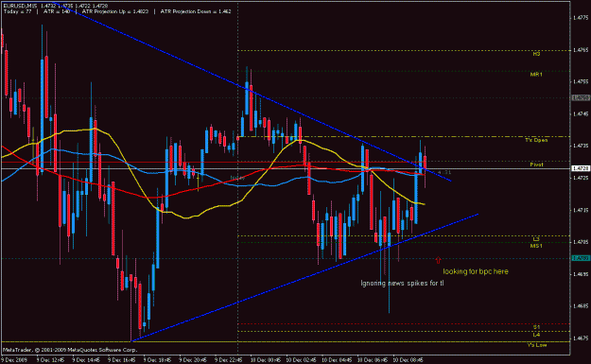
Task: Click the '10 Dec 00:45' time label
Action: point(267,360)
